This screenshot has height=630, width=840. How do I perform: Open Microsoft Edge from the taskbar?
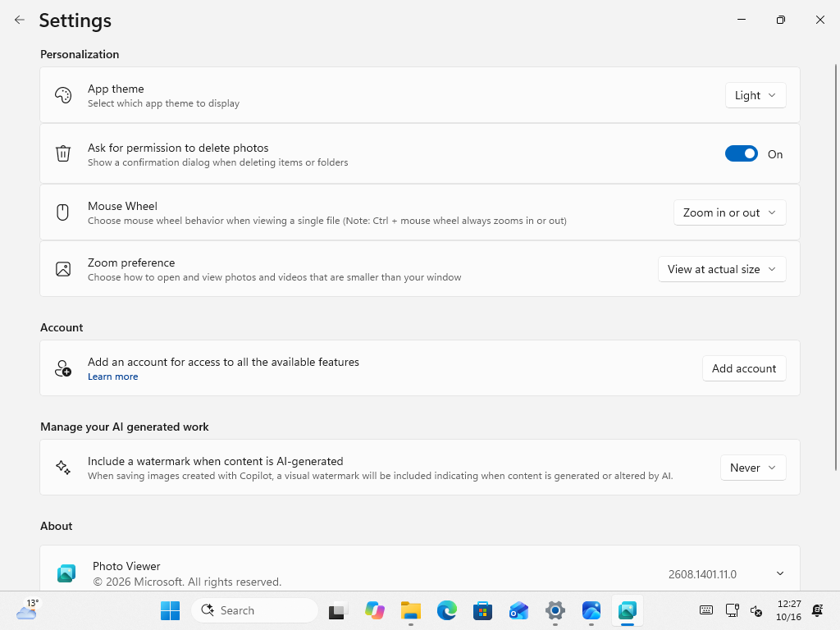pos(447,610)
